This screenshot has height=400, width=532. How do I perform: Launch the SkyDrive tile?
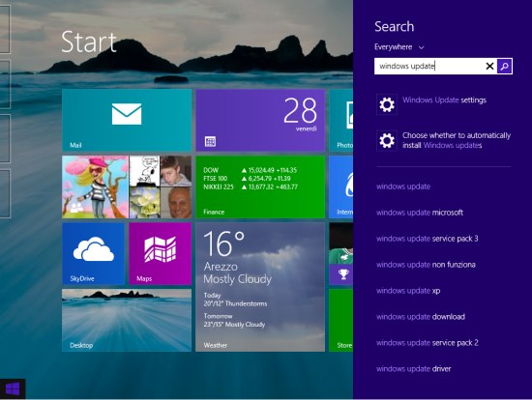click(x=93, y=253)
